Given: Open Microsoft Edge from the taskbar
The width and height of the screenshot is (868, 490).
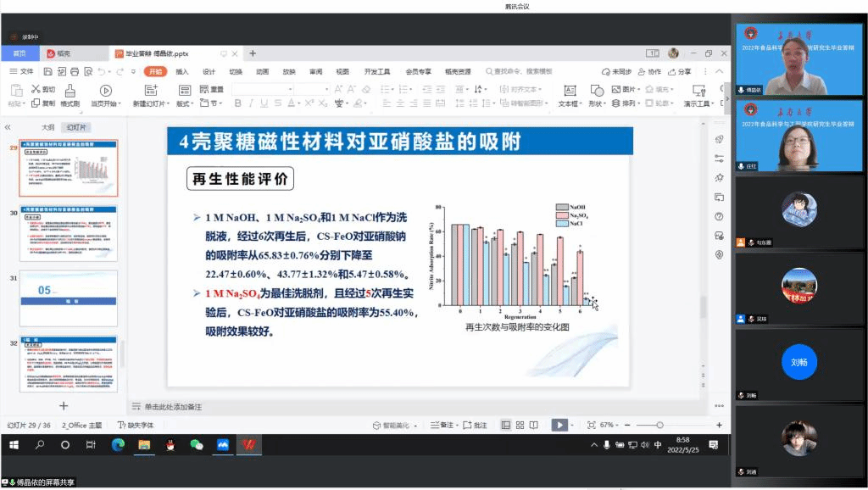Looking at the screenshot, I should click(x=118, y=444).
